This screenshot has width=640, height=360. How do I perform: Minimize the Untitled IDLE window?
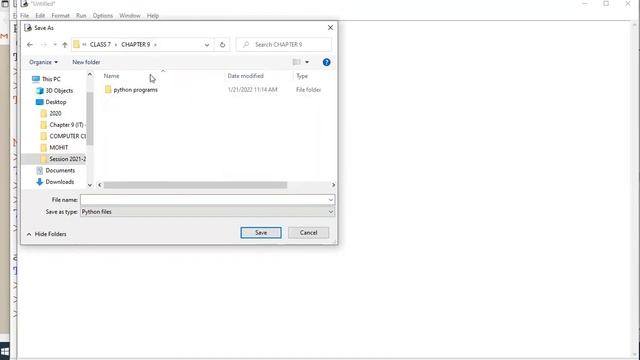(x=584, y=4)
